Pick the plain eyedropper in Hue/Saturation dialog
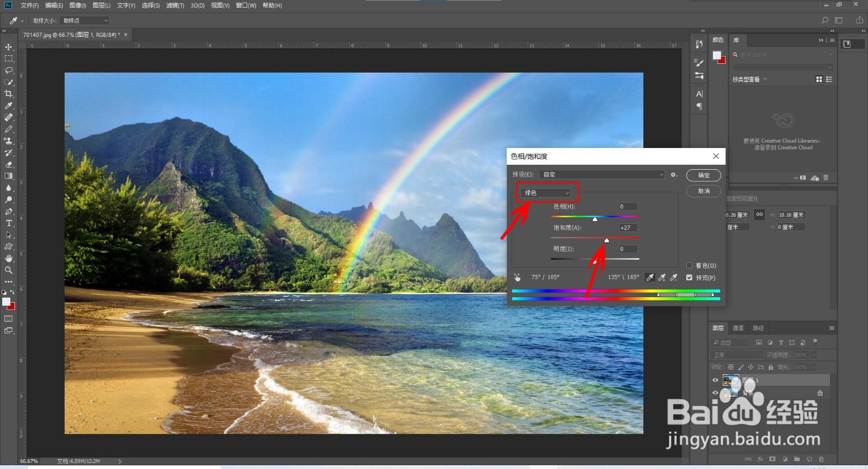The height and width of the screenshot is (469, 868). click(650, 277)
